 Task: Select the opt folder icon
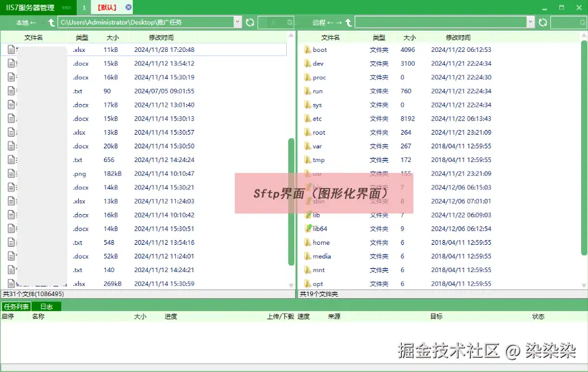pos(307,284)
